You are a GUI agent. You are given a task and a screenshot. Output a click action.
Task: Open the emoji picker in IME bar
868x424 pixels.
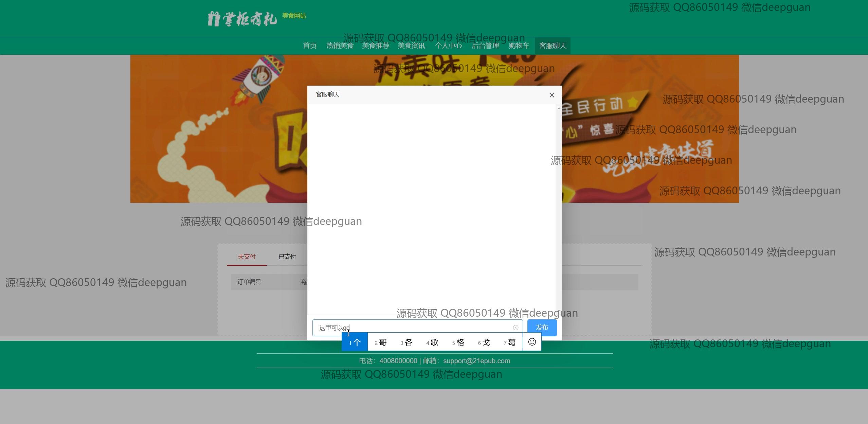point(532,342)
